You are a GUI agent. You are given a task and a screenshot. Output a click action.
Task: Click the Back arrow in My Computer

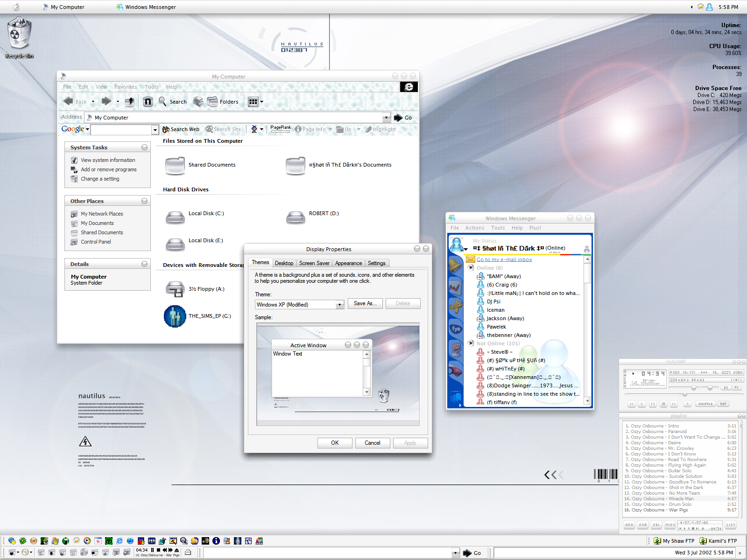(68, 101)
